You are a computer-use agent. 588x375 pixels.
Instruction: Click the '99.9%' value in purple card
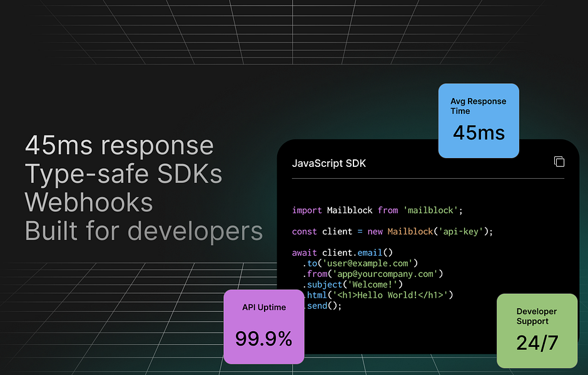point(263,339)
